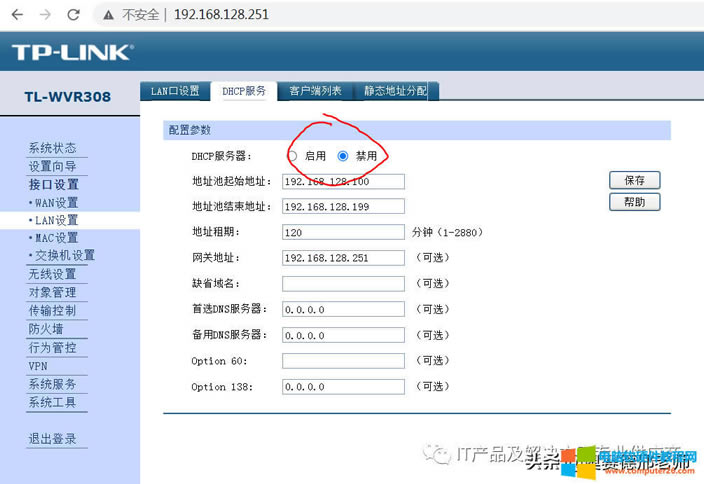Click the empty 缺省域名 input field
The width and height of the screenshot is (704, 484).
tap(343, 283)
